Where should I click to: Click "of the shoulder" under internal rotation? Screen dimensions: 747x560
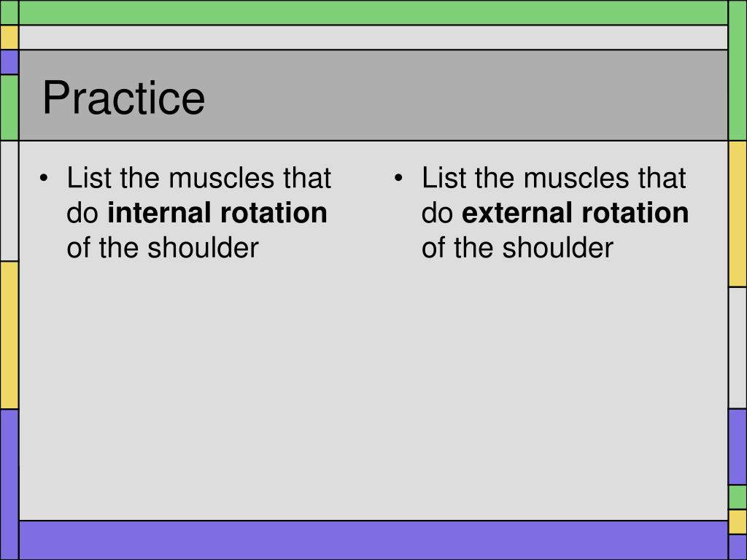(x=163, y=248)
